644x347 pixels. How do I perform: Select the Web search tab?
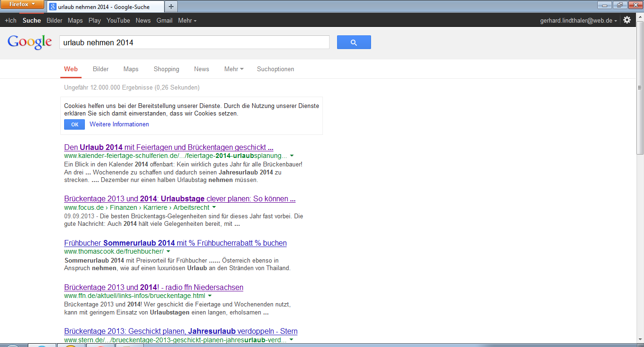[71, 69]
